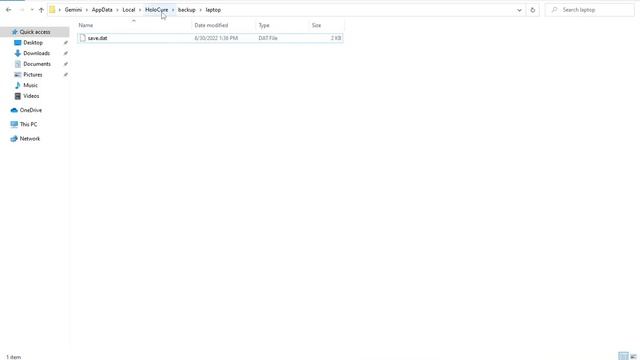Go back using the back arrow
The image size is (640, 360).
9,10
